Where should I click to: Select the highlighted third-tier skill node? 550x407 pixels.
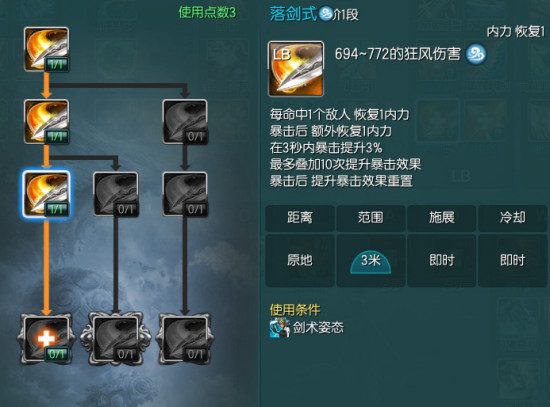[46, 194]
